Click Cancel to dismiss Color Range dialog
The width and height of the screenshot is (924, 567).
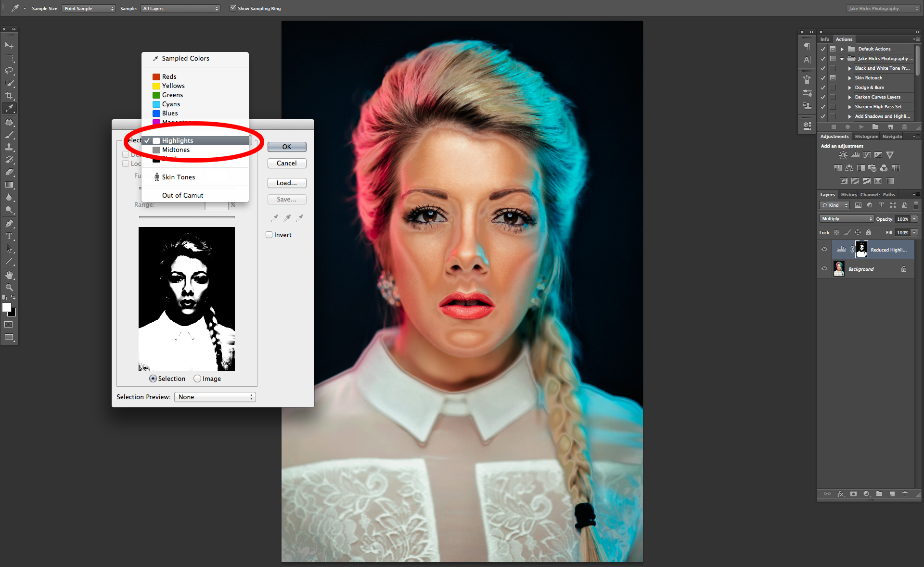tap(286, 163)
